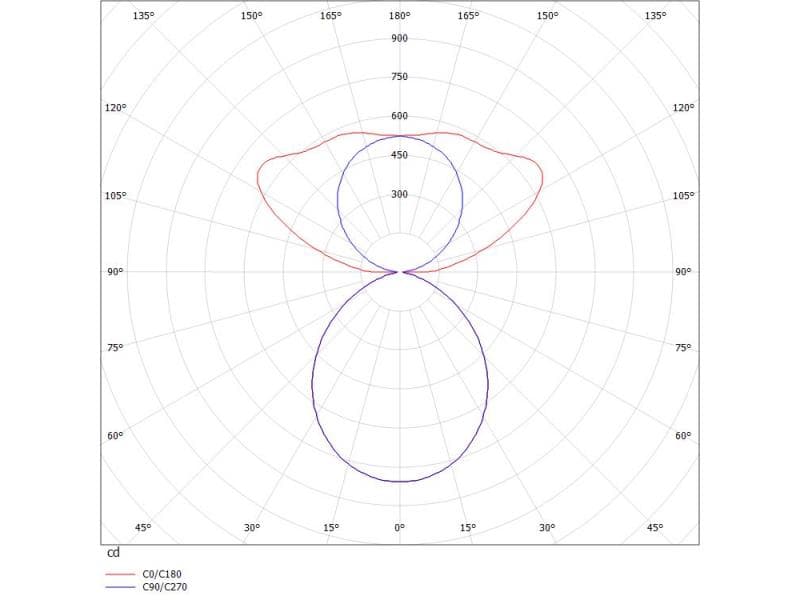The width and height of the screenshot is (800, 600).
Task: Click the 0° label at bottom center
Action: pos(400,527)
